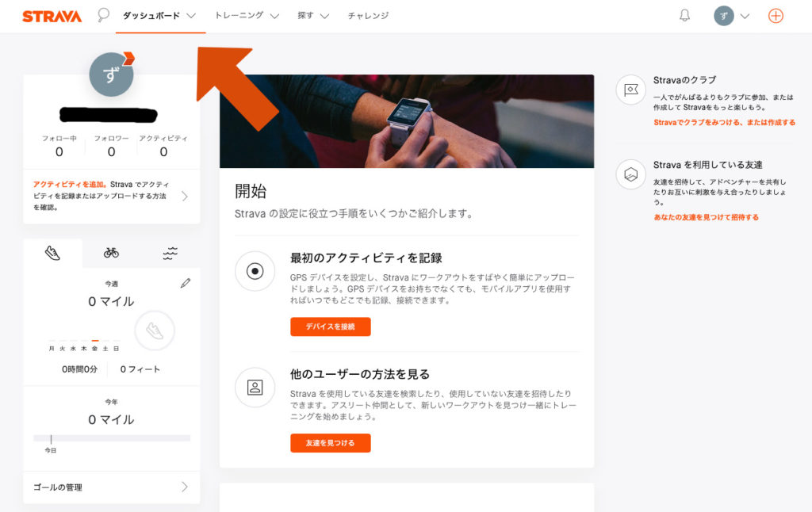Click the orange plus icon to add activity
Image resolution: width=812 pixels, height=512 pixels.
775,15
